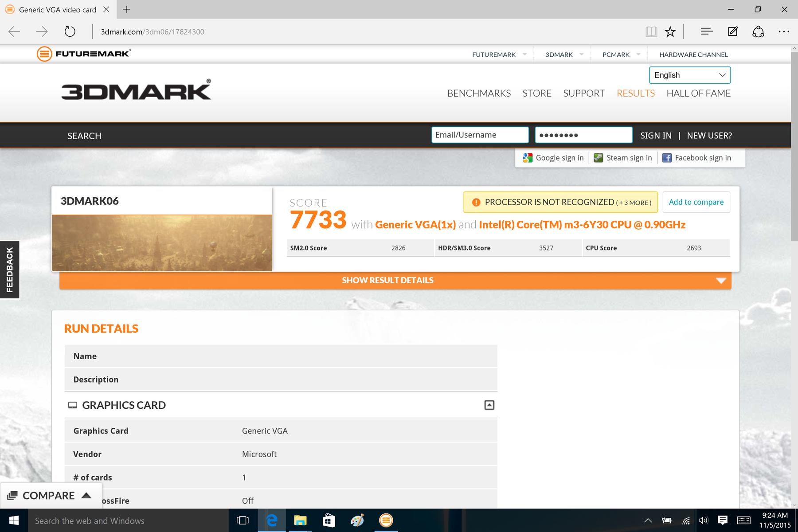This screenshot has height=532, width=798.
Task: Click the Steam sign in icon
Action: pyautogui.click(x=598, y=158)
